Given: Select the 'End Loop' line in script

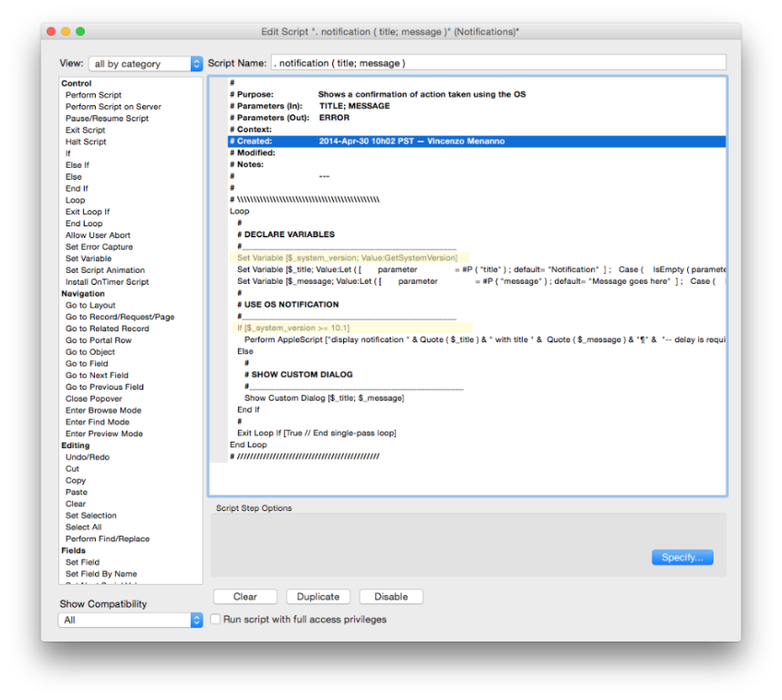Looking at the screenshot, I should [476, 444].
